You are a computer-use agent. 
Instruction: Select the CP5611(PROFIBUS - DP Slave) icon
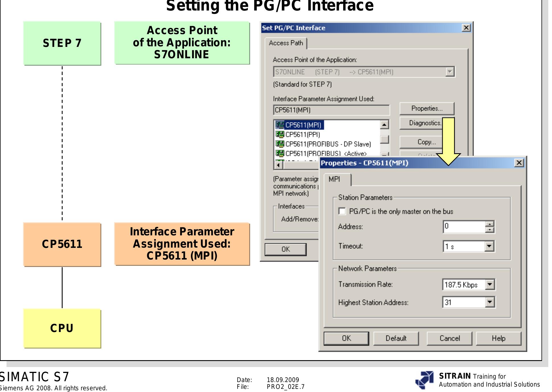click(281, 144)
